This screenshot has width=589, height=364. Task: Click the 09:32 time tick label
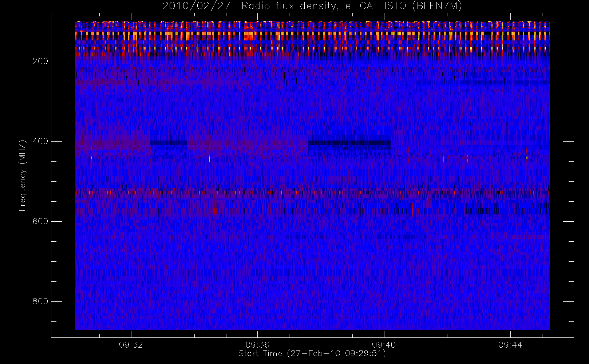(131, 345)
